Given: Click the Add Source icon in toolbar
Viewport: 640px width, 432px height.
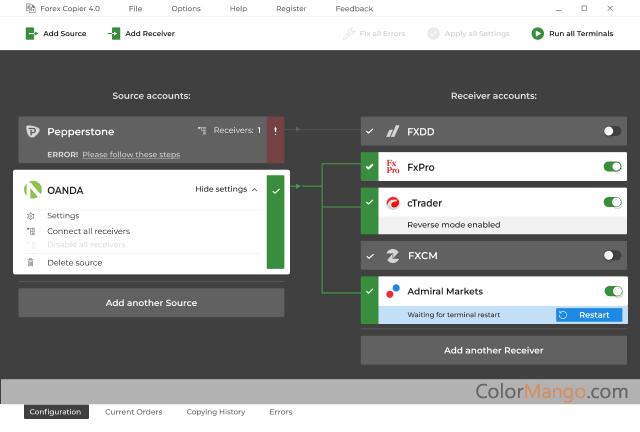Looking at the screenshot, I should [32, 33].
